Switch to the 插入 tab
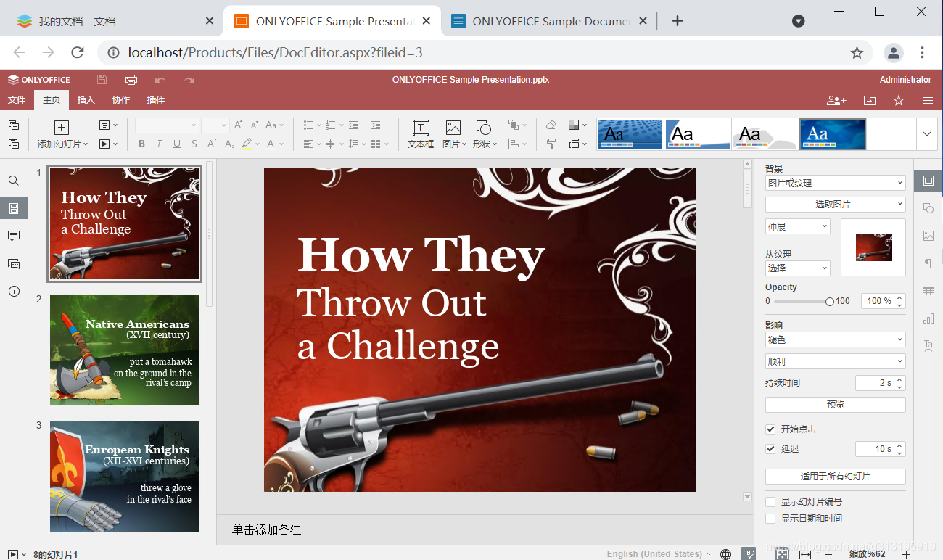Screen dimensions: 943x560 click(86, 100)
